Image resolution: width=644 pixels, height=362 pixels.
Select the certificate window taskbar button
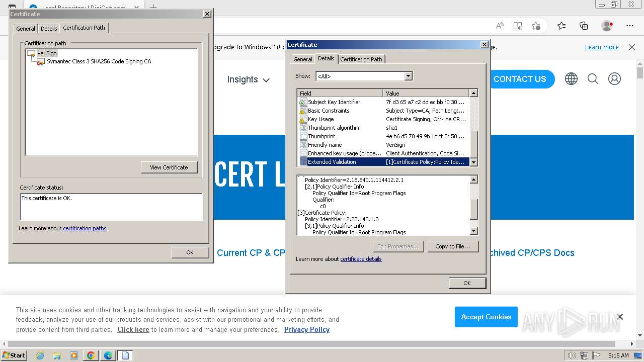[x=125, y=355]
